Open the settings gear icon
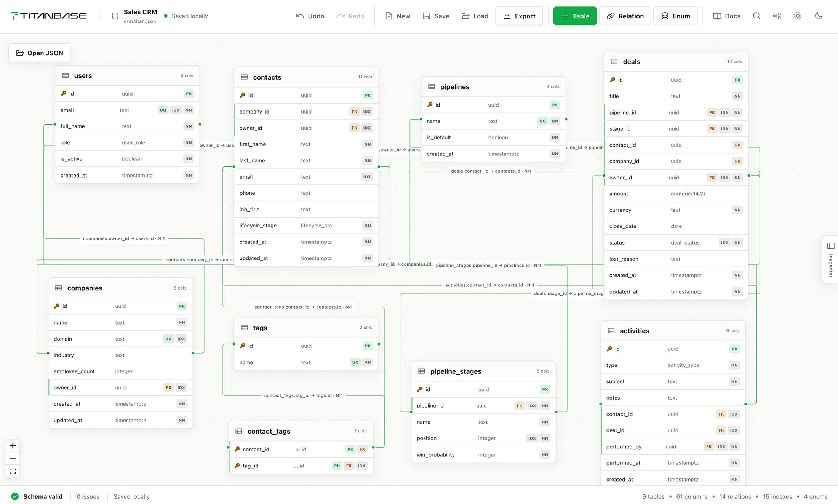 click(x=798, y=16)
